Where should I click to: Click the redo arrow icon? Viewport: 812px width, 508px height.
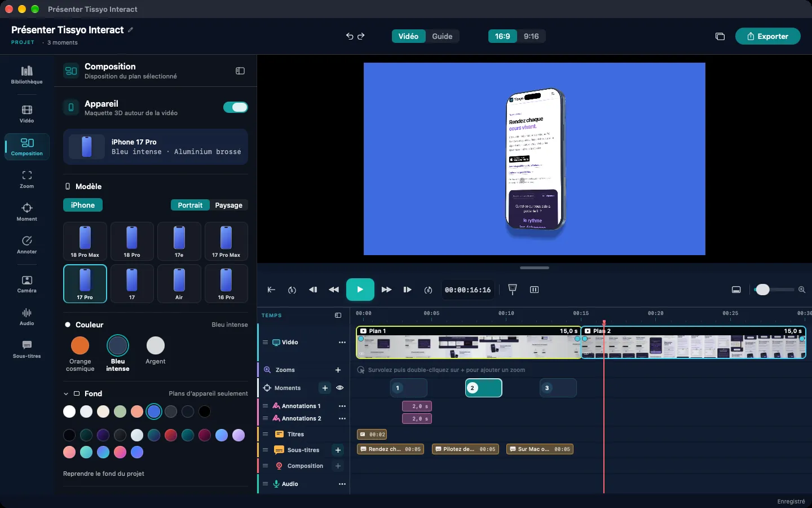(x=361, y=36)
